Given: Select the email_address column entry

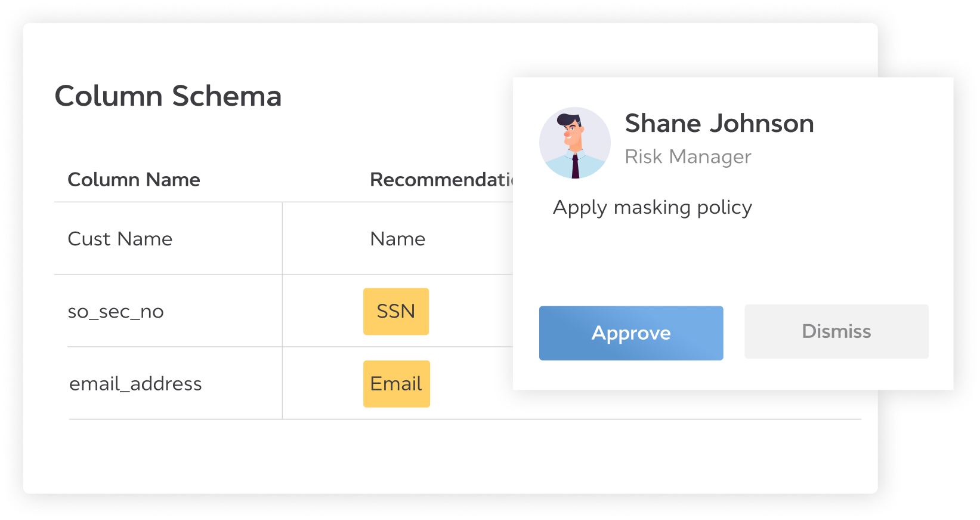Looking at the screenshot, I should 135,384.
